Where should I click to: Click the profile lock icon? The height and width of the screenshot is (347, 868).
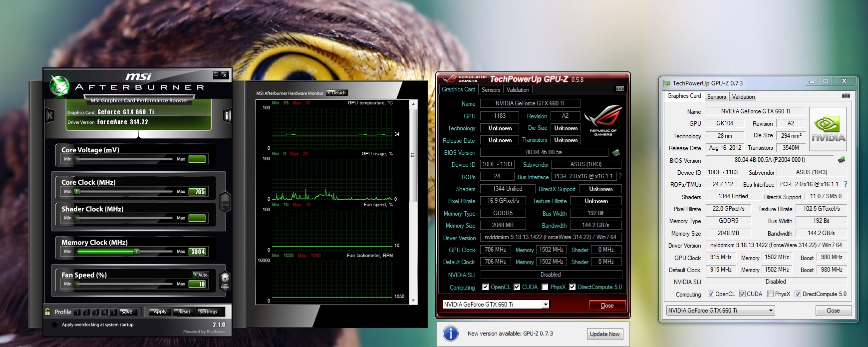(47, 312)
